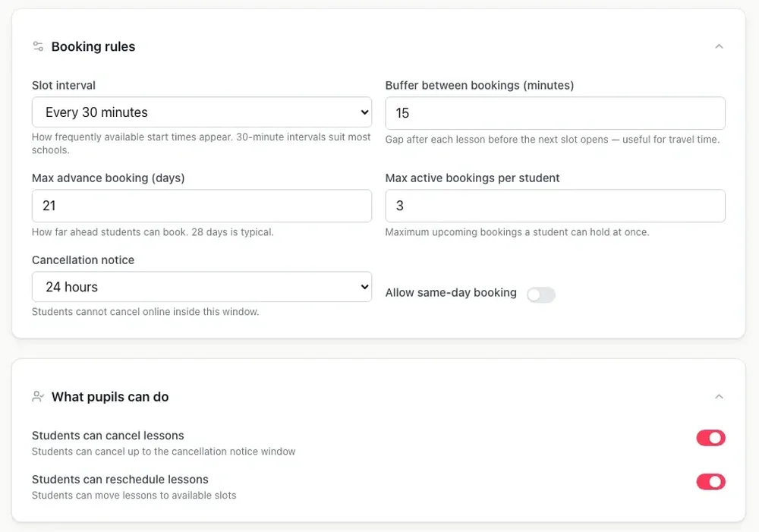Image resolution: width=759 pixels, height=532 pixels.
Task: Click hint text about gap after each lesson
Action: pyautogui.click(x=553, y=140)
